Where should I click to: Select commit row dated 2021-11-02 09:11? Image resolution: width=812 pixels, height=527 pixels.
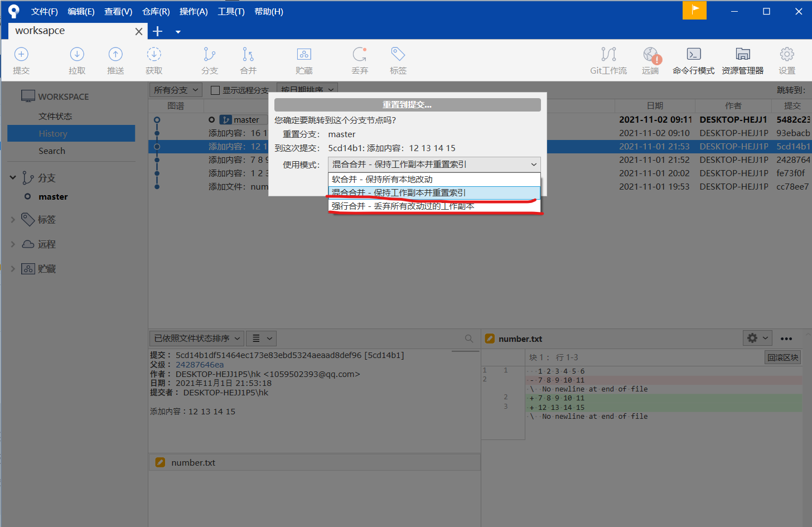[x=480, y=120]
